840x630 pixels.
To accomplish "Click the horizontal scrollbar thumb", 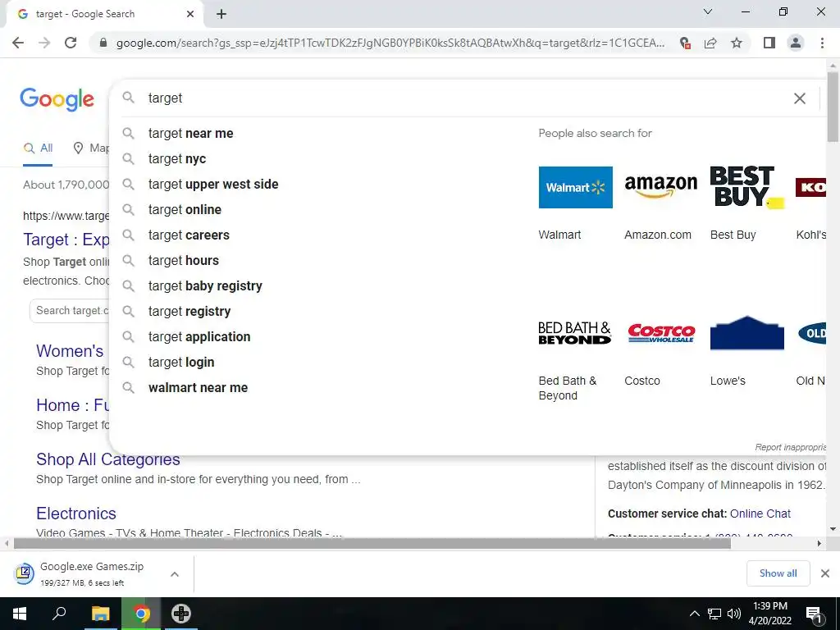I will (x=372, y=544).
